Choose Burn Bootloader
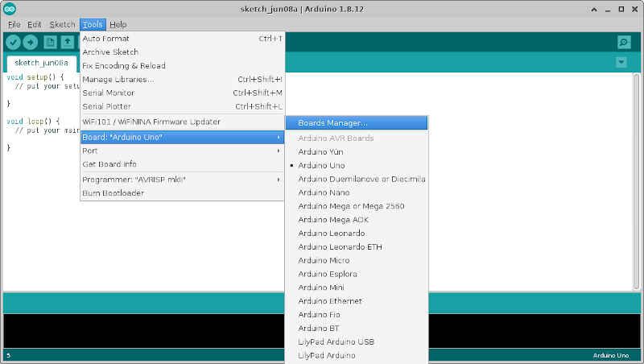The height and width of the screenshot is (364, 644). click(182, 193)
